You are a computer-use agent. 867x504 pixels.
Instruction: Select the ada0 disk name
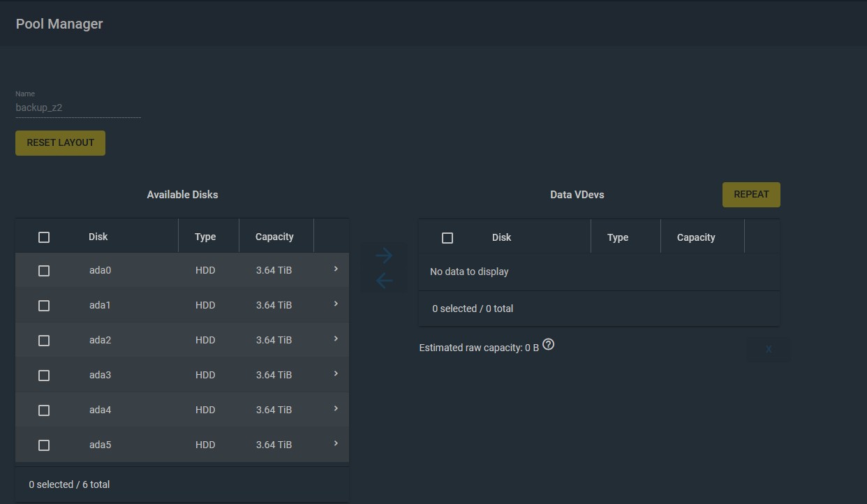(100, 270)
